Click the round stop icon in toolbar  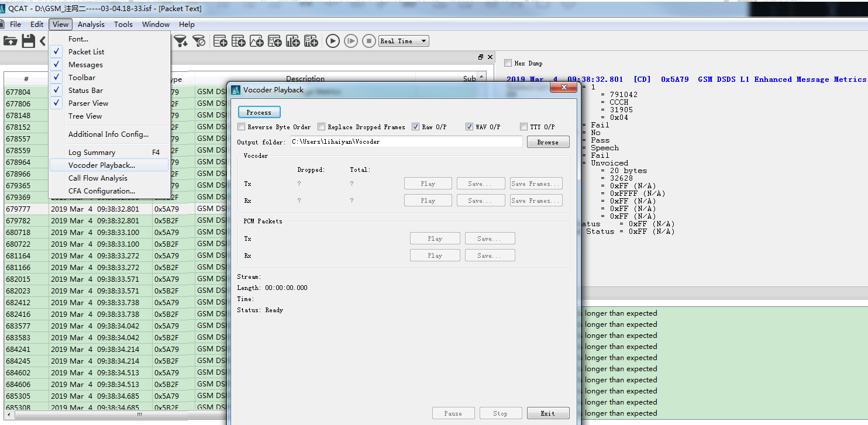tap(368, 41)
